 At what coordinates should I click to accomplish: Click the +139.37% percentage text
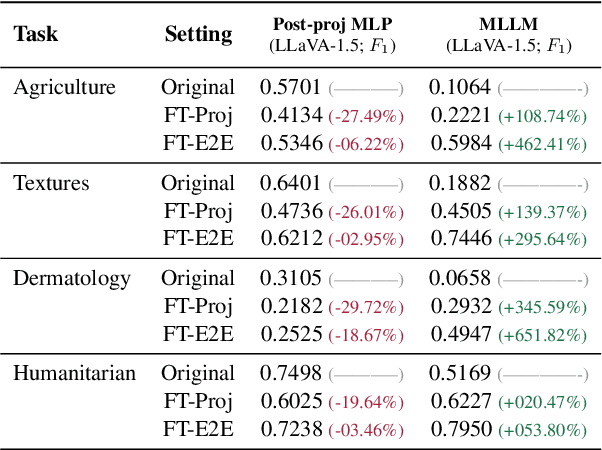542,212
